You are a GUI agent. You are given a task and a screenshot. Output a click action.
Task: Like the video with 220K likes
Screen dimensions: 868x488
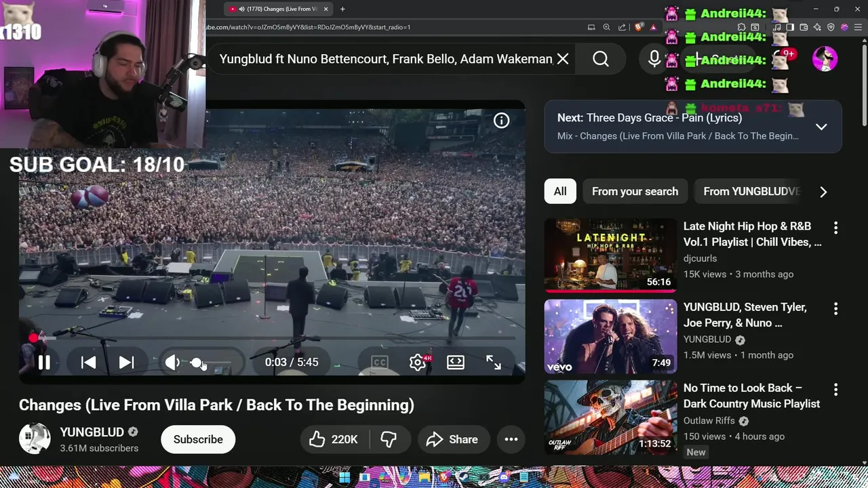click(334, 439)
